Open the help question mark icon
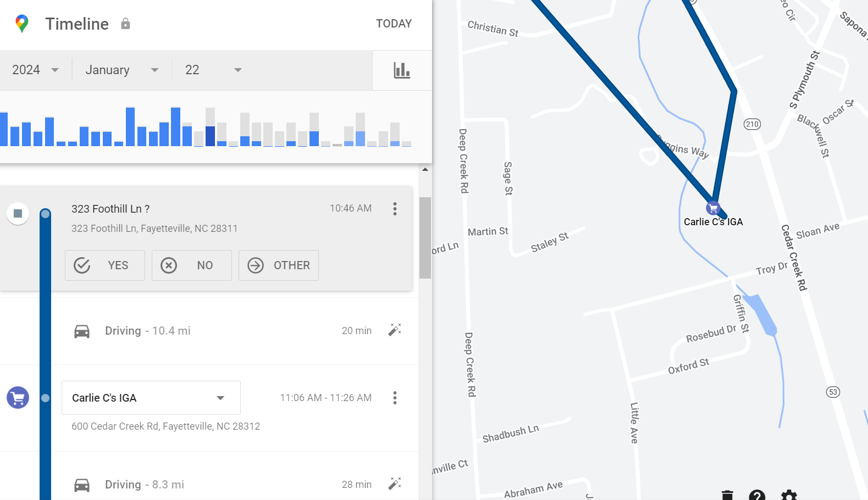The image size is (868, 500). [x=757, y=496]
